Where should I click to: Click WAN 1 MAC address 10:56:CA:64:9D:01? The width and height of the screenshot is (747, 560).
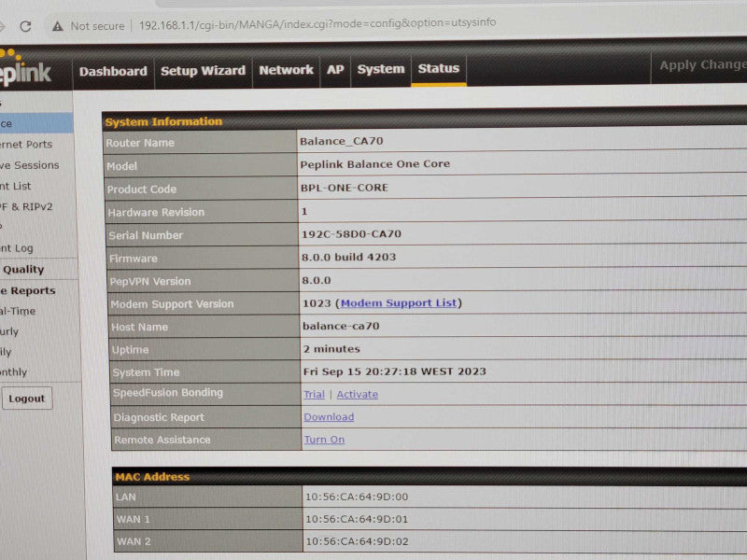(x=357, y=519)
